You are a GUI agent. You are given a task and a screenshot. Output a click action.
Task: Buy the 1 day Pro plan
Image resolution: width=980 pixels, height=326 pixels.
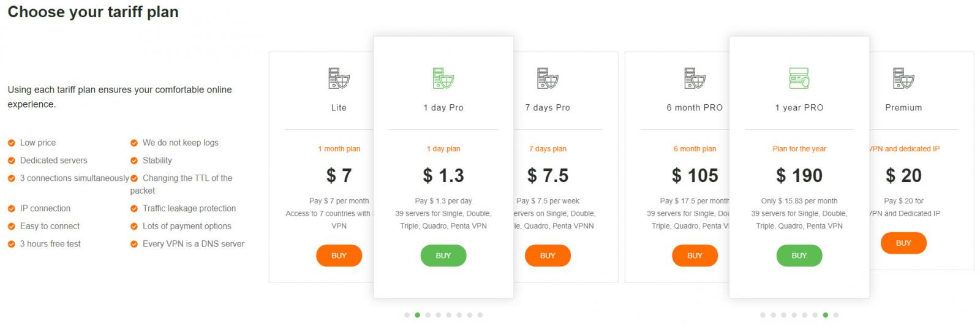coord(443,256)
